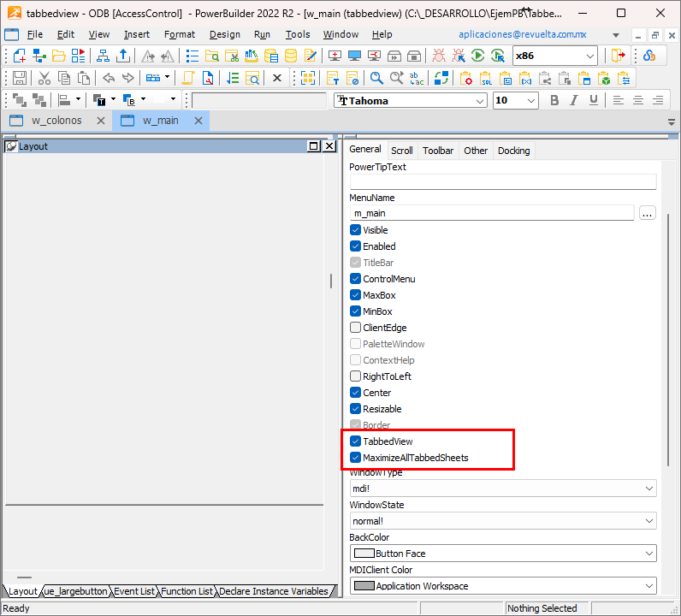Click the Open folder icon
This screenshot has width=681, height=616.
[x=59, y=56]
